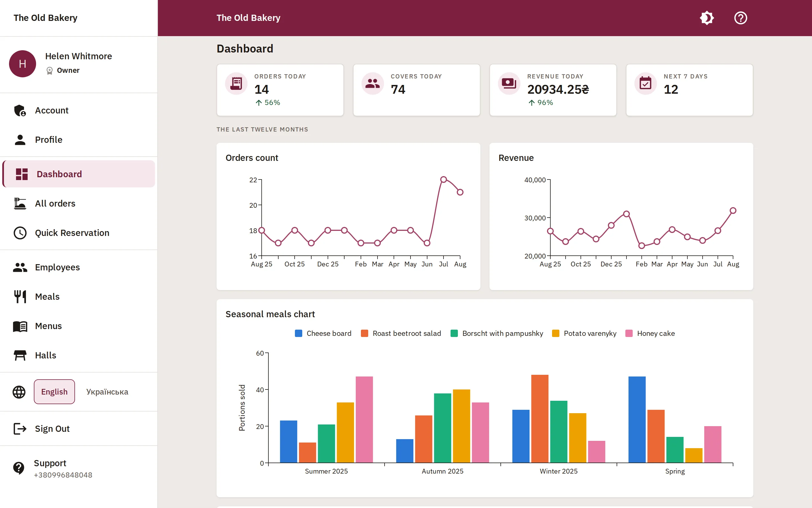Screen dimensions: 812x508
Task: Open Quick Reservation
Action: [78, 233]
